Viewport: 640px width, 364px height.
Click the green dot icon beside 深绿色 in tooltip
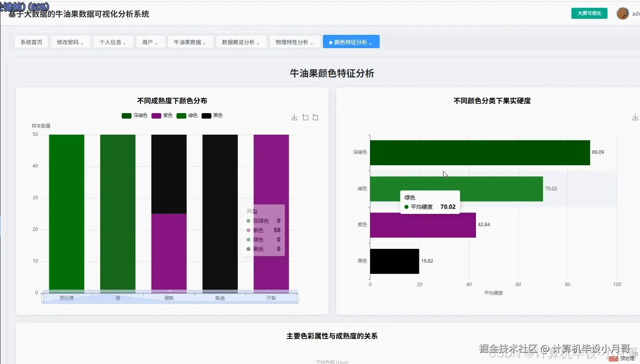(248, 221)
